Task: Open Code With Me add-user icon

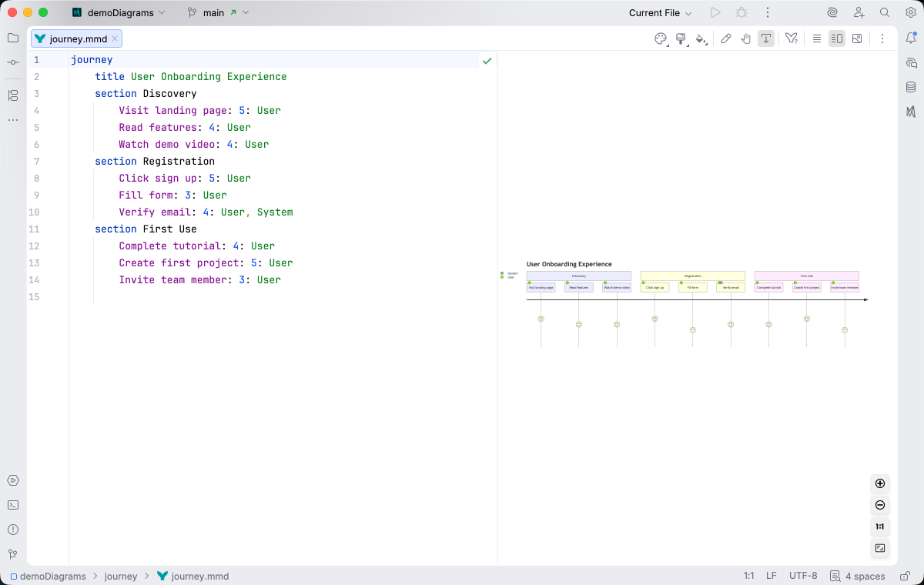Action: point(859,12)
